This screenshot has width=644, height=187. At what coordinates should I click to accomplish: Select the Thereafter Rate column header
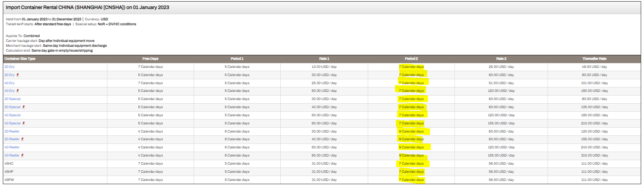(594, 59)
